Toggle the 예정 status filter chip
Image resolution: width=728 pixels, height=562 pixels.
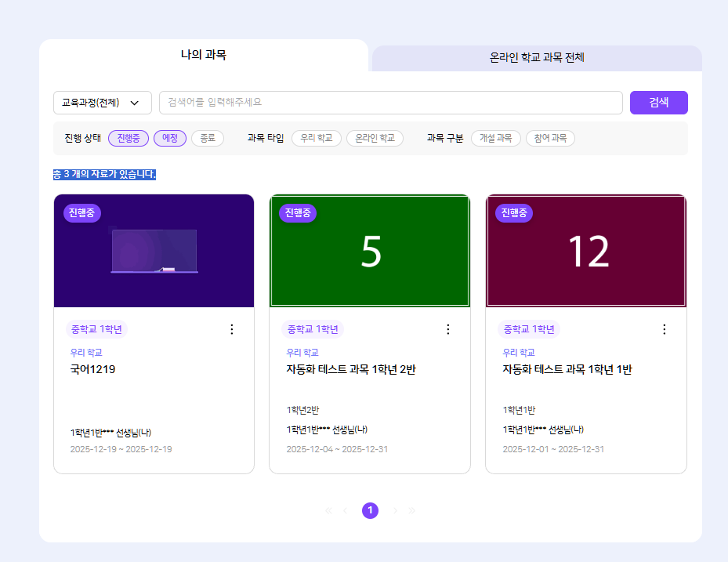click(x=169, y=138)
